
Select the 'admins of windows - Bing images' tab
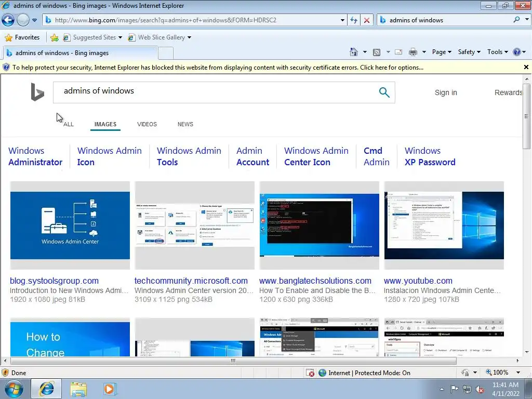click(x=81, y=53)
